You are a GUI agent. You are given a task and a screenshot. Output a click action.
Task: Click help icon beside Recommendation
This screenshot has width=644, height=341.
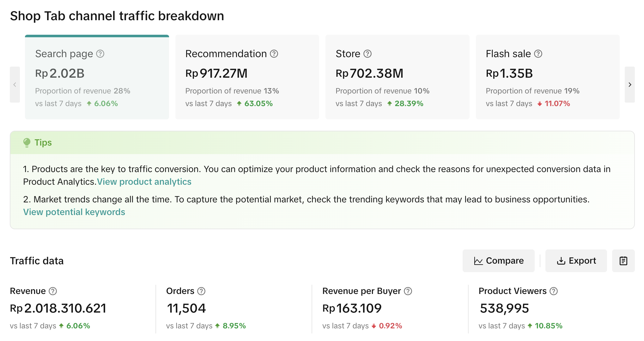tap(274, 54)
